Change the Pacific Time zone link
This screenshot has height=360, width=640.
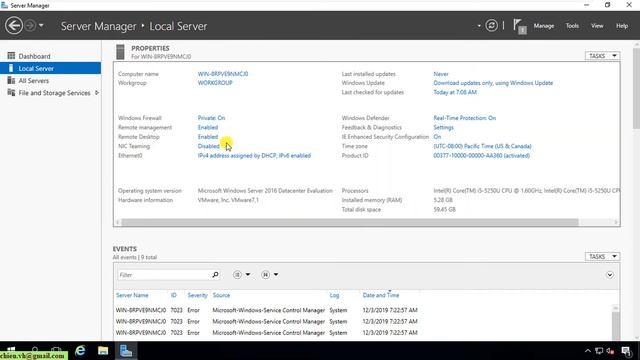(482, 146)
